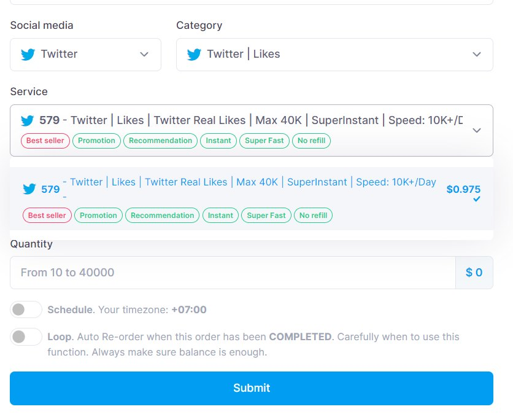Click Best seller tag in dropdown option

47,216
